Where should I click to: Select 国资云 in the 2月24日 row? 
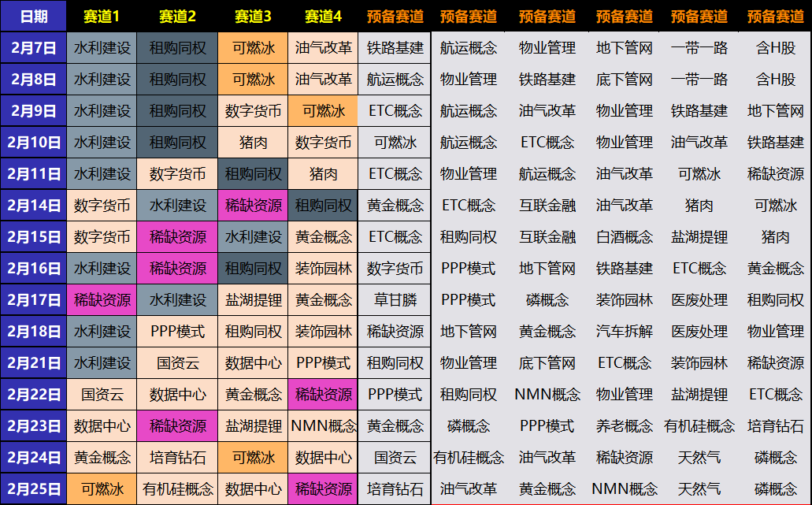click(x=395, y=458)
